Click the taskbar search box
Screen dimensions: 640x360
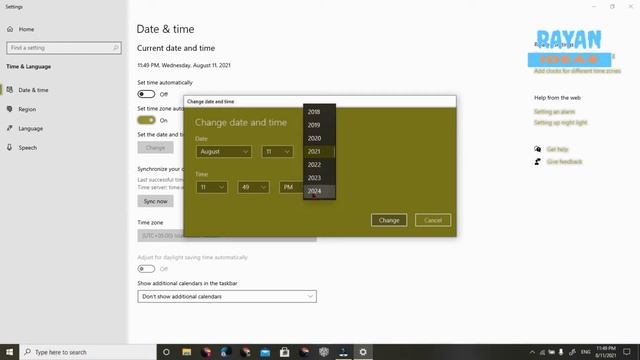click(88, 352)
